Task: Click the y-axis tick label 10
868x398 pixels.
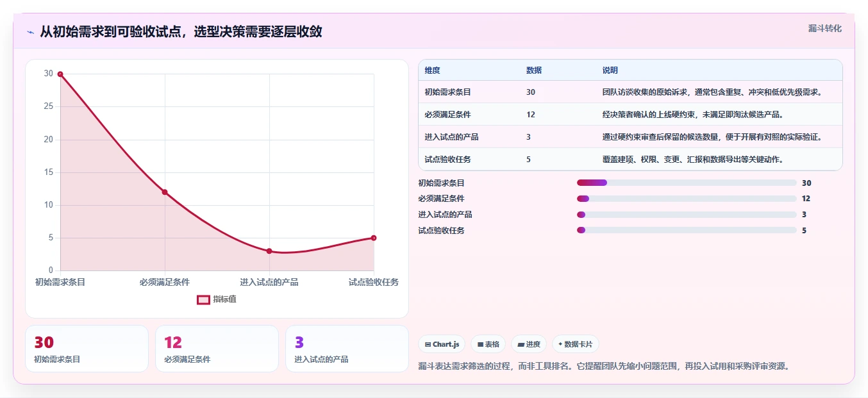Action: 49,205
